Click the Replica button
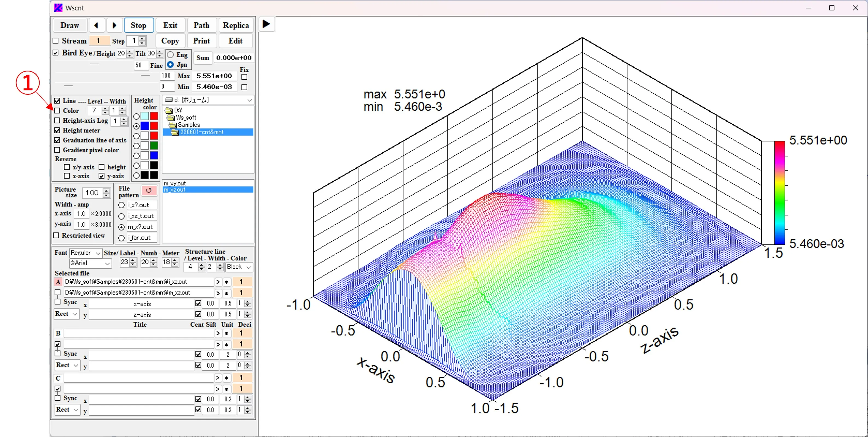The width and height of the screenshot is (868, 437). click(x=236, y=25)
